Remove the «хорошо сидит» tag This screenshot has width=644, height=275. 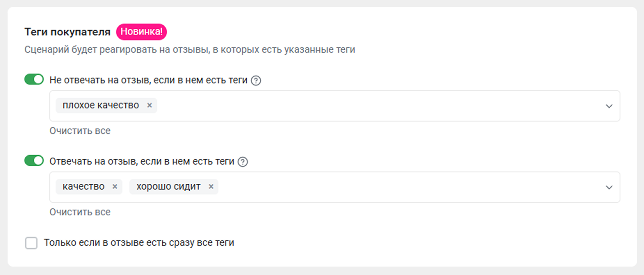coord(211,186)
